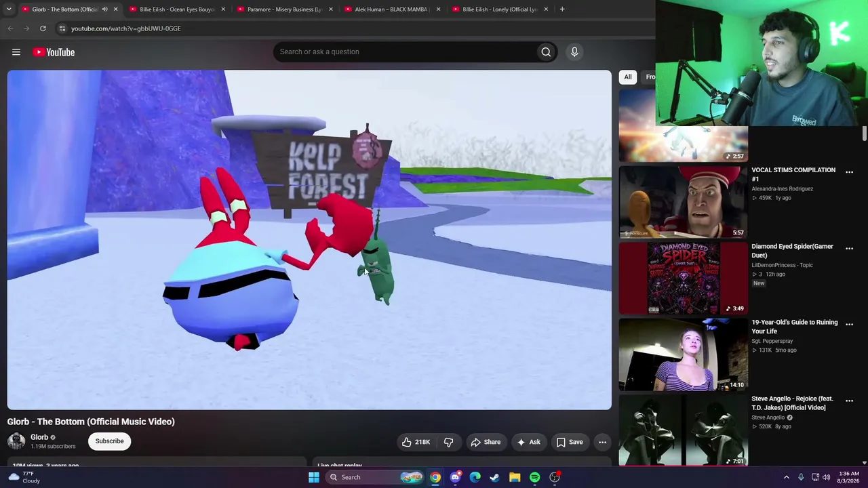Screen dimensions: 868x488
Task: Open site information icon in address bar
Action: (62, 28)
